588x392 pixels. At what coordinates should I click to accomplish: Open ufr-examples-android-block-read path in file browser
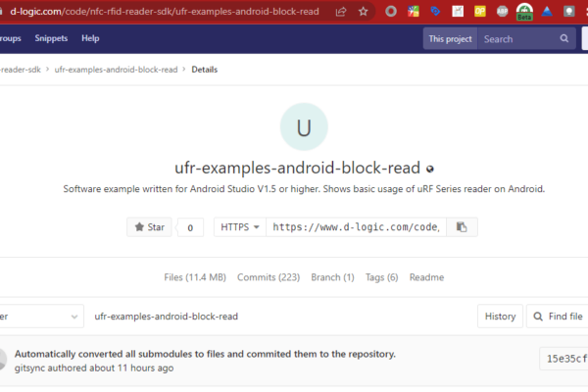[167, 317]
